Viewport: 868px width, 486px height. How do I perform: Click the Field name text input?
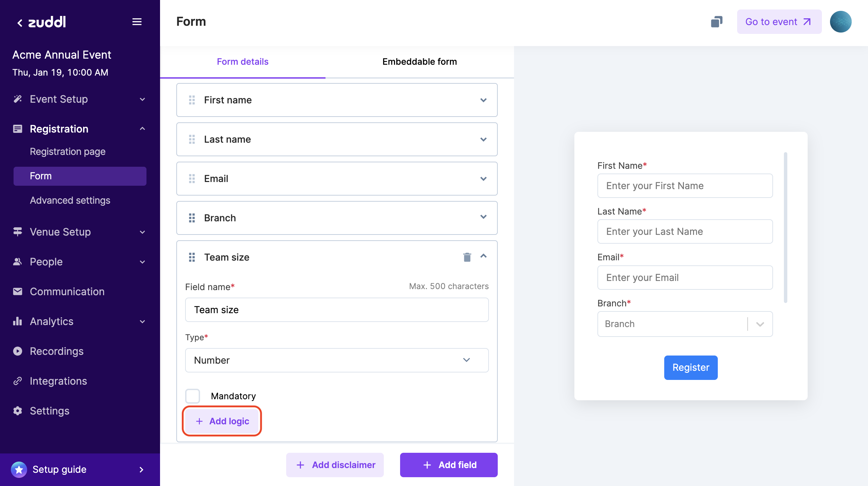(337, 310)
